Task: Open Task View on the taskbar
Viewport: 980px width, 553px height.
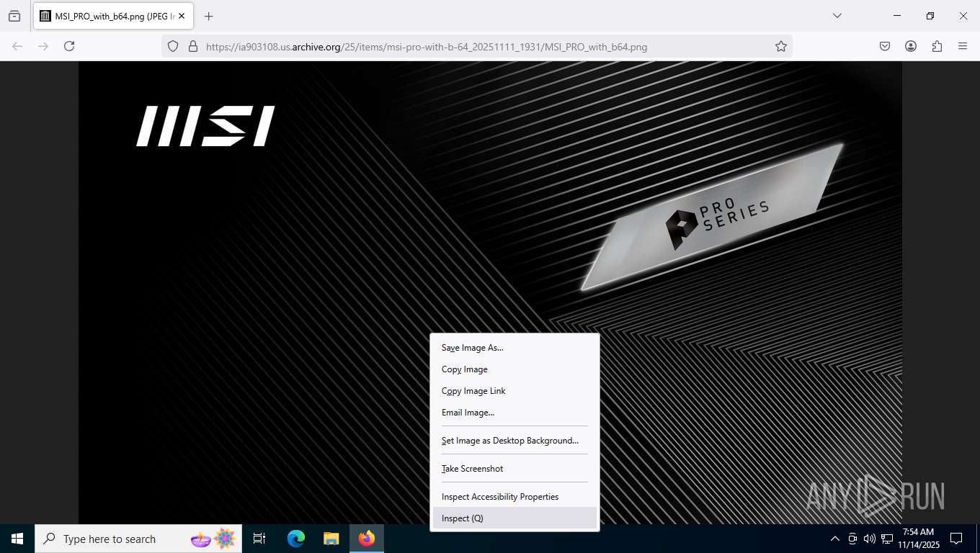Action: point(259,539)
